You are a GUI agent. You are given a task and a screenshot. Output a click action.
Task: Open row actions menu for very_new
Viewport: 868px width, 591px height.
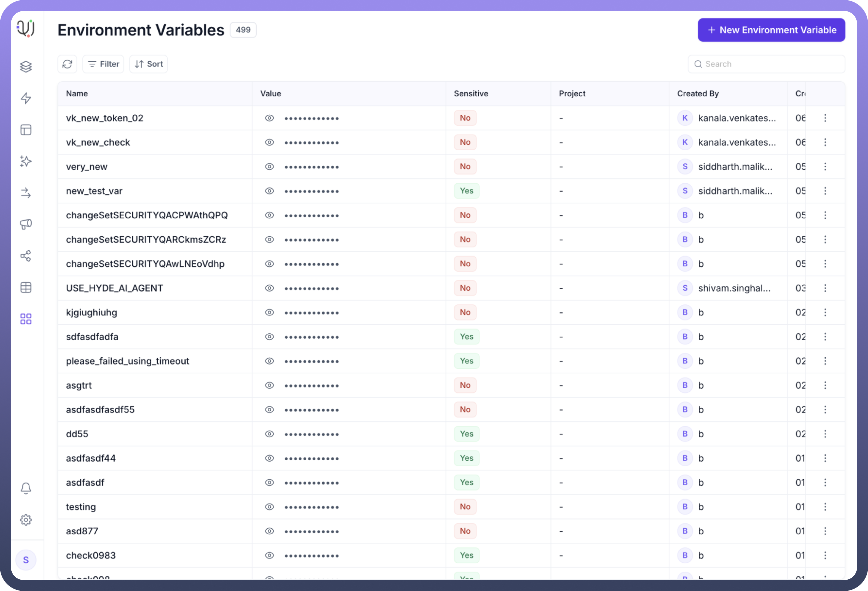[x=825, y=167]
